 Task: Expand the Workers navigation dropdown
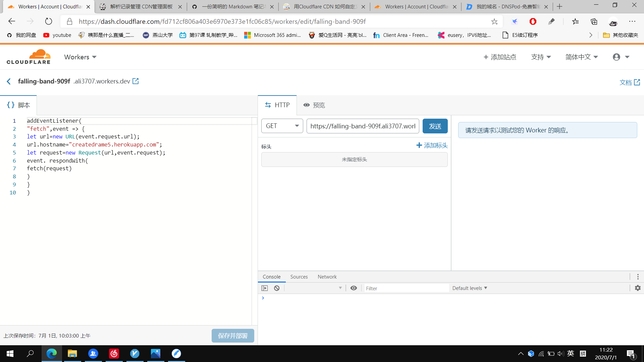pos(80,57)
